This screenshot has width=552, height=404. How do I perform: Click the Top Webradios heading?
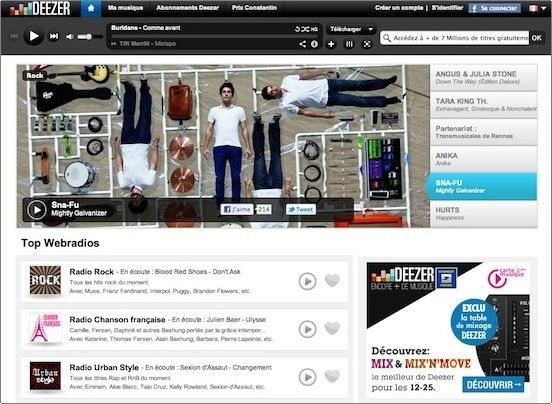(60, 243)
